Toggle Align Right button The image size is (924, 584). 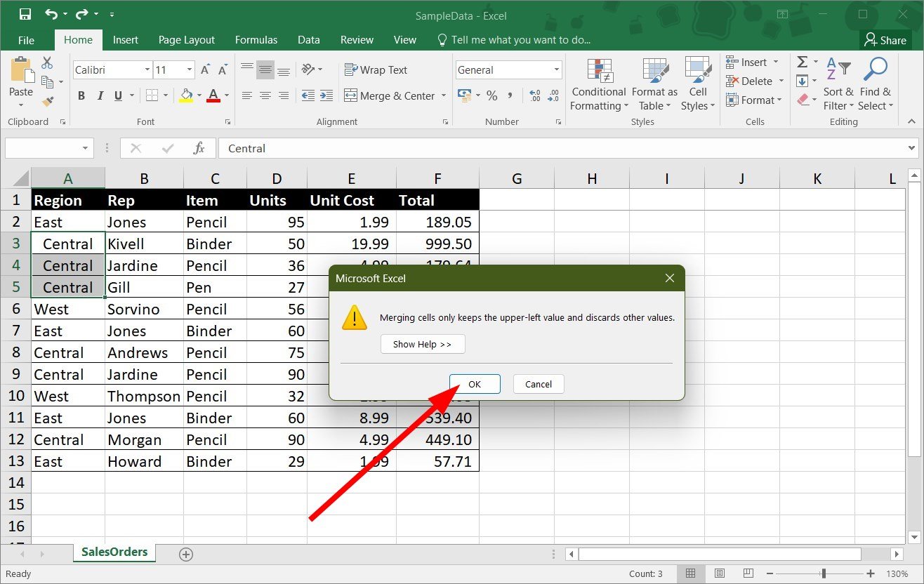coord(284,95)
